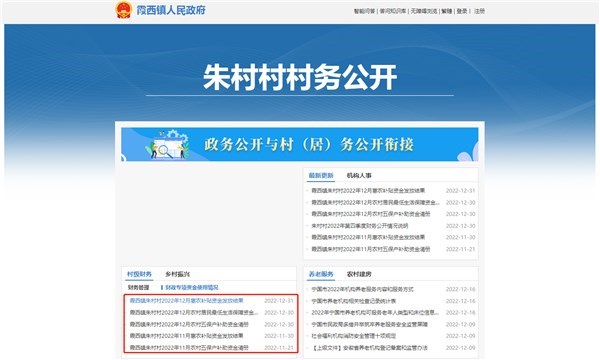The width and height of the screenshot is (600, 360).
Task: Select the 村级财务 tab
Action: tap(139, 274)
